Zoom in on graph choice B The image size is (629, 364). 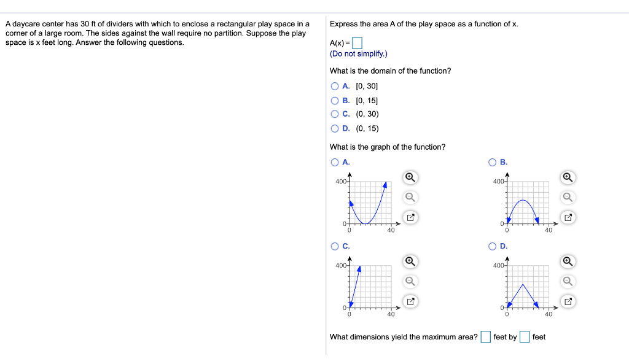[x=568, y=177]
